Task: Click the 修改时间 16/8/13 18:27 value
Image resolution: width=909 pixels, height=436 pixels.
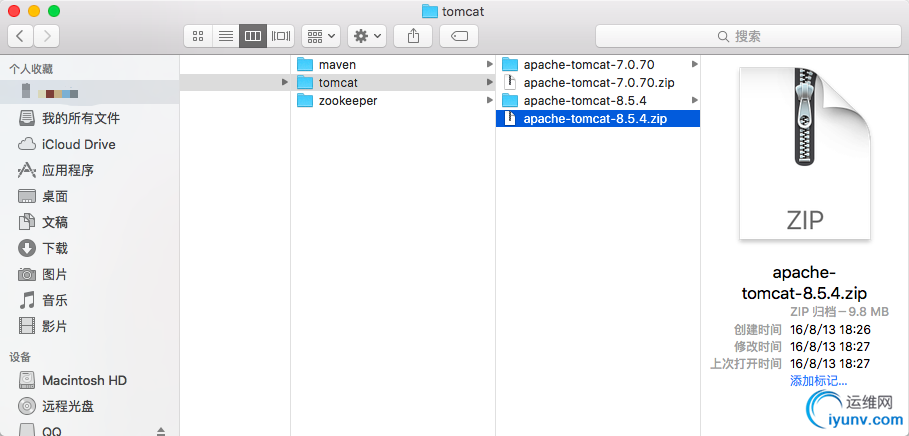Action: [830, 347]
